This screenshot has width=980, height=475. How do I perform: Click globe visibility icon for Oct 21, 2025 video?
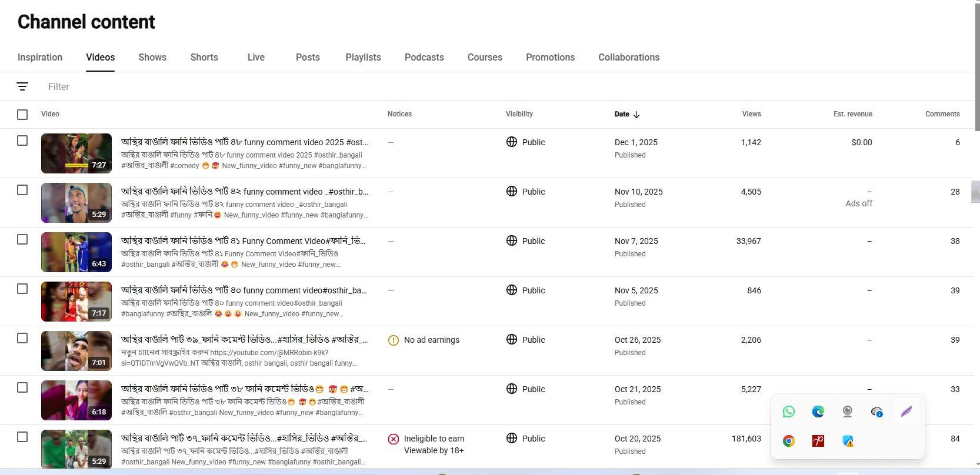(x=512, y=389)
